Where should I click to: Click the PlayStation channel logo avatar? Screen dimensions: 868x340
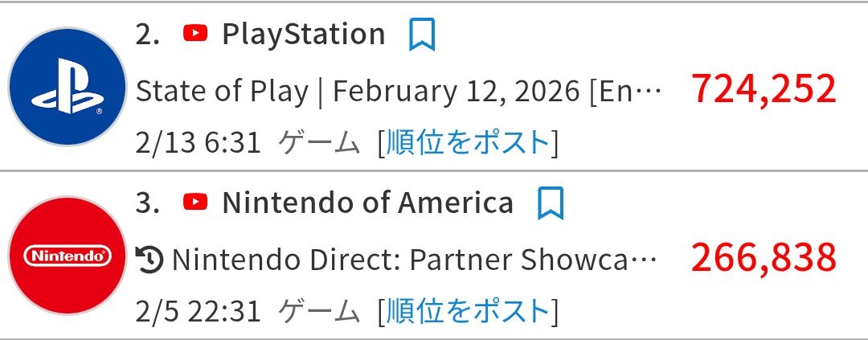(68, 86)
